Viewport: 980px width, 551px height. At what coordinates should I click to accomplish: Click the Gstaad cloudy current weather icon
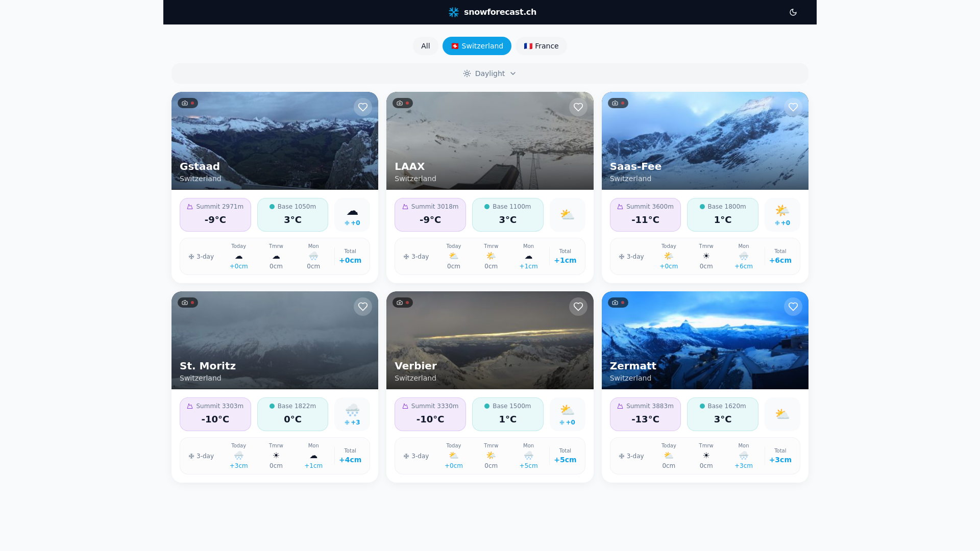pos(352,212)
